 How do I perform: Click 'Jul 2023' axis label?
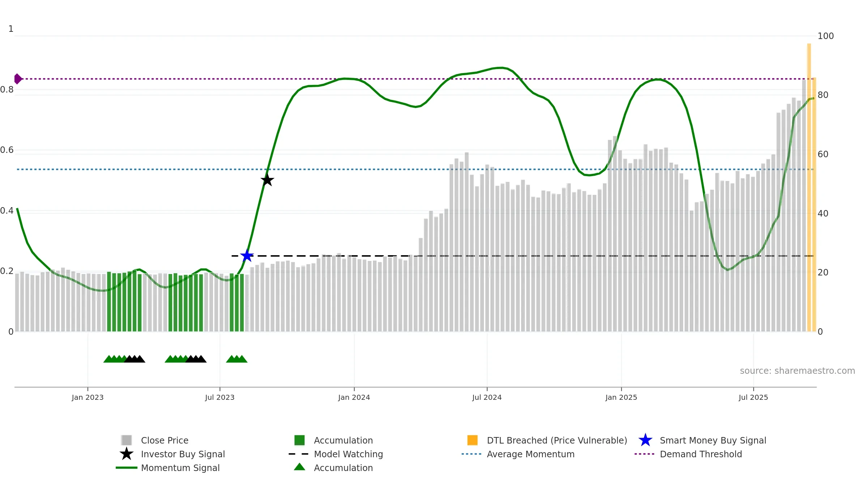(x=220, y=397)
